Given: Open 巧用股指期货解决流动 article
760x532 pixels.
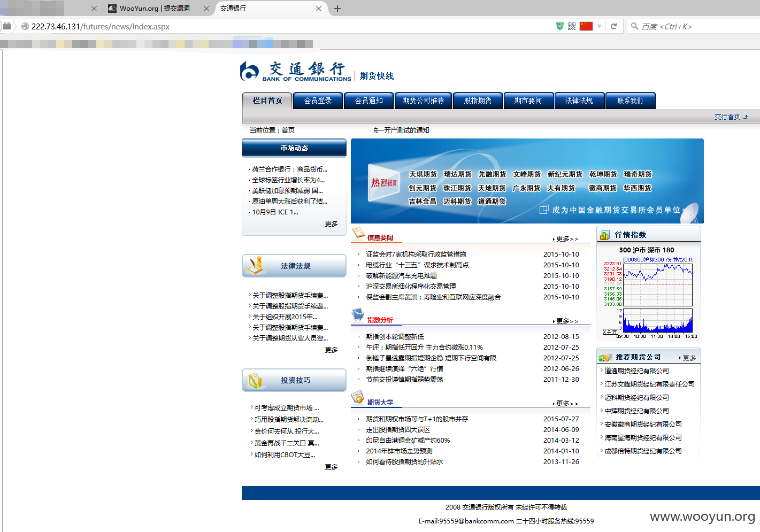Looking at the screenshot, I should tap(289, 419).
